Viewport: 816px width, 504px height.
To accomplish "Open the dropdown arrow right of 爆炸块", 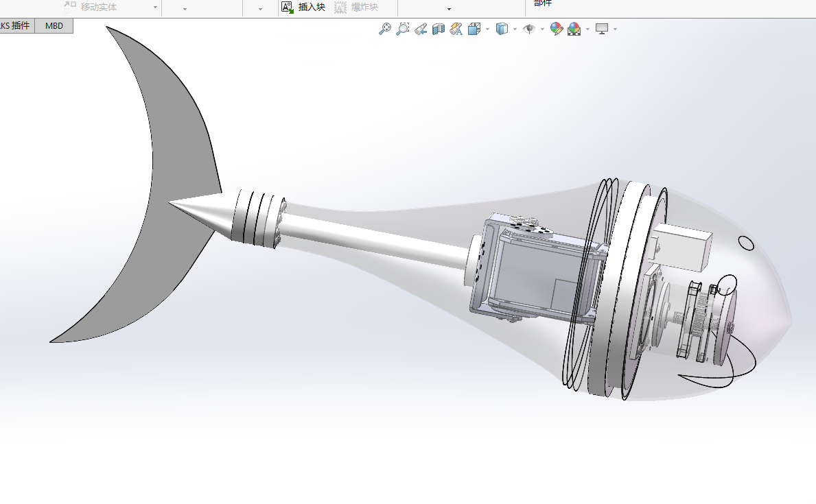I will (x=449, y=9).
